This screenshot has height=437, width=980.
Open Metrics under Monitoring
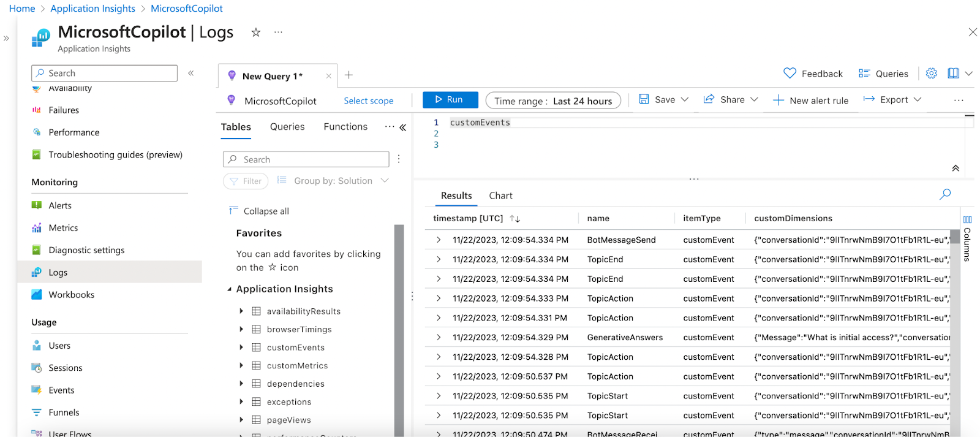click(x=63, y=228)
